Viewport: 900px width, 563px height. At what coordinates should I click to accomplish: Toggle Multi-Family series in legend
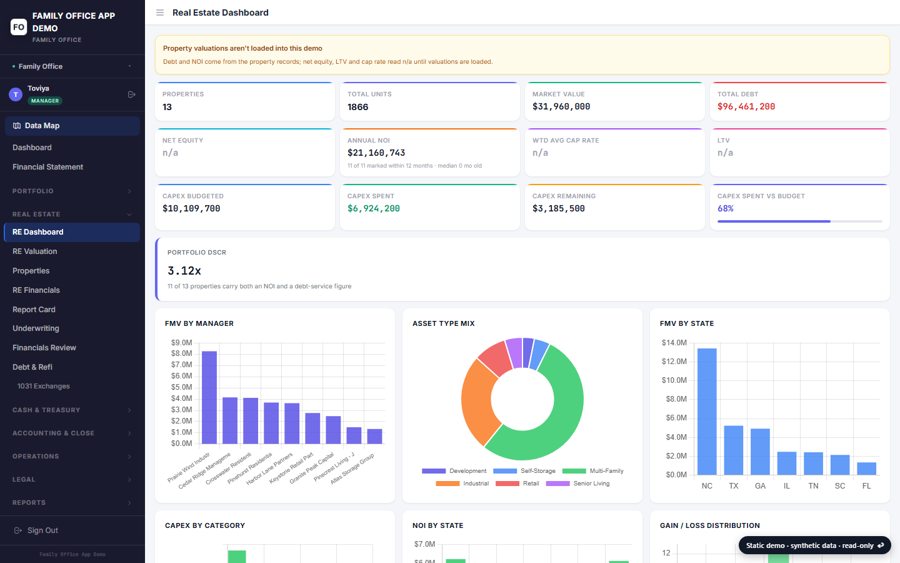593,471
